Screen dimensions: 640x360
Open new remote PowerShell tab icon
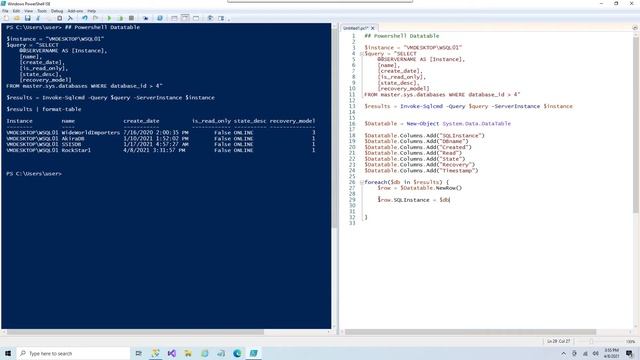tap(145, 18)
